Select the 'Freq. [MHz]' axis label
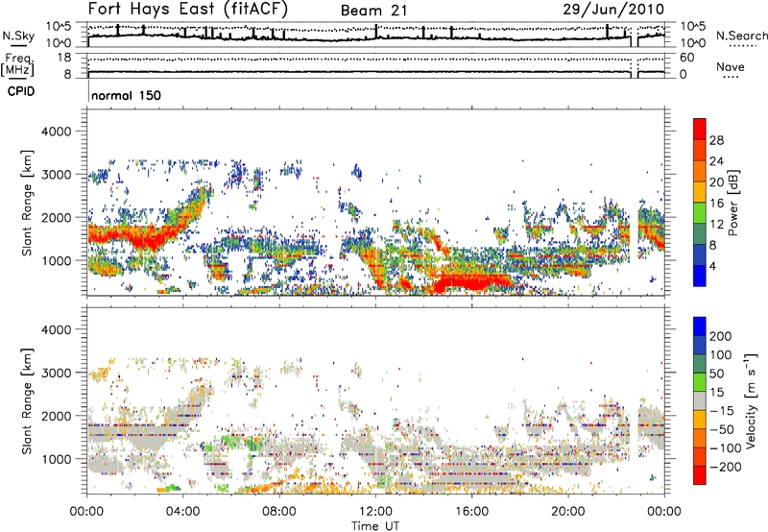 pos(17,64)
